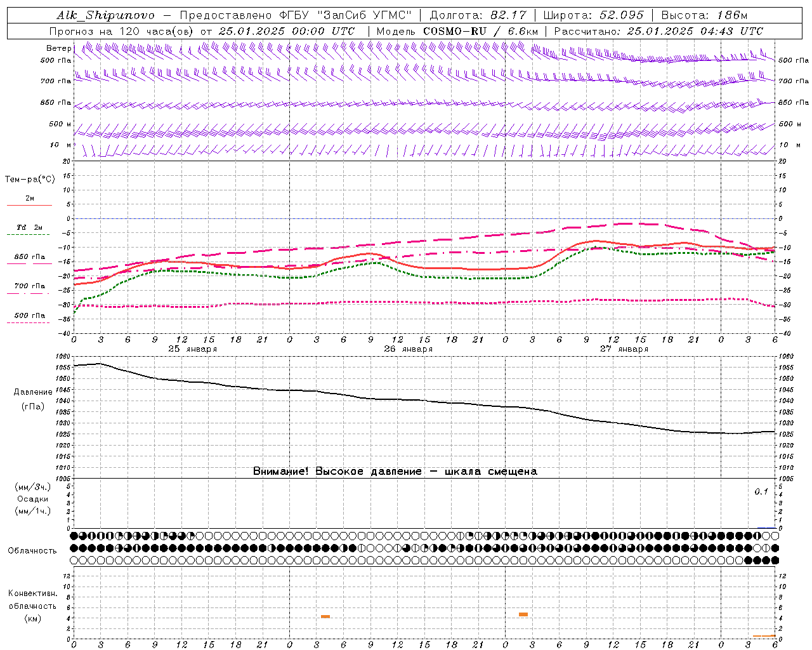Image resolution: width=812 pixels, height=650 pixels.
Task: Click the station name Alk_Shipunovo in header
Action: coord(105,15)
